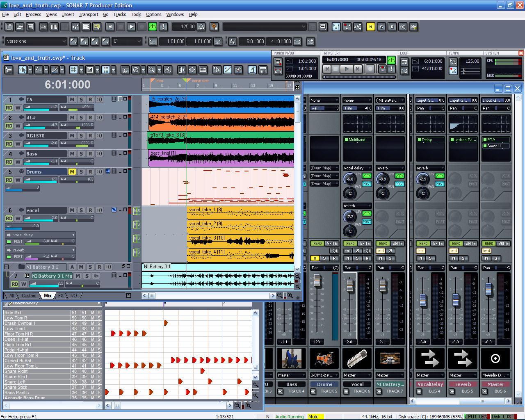Select Closed Hi-Hat drum row
Image resolution: width=525 pixels, height=420 pixels.
tap(37, 361)
